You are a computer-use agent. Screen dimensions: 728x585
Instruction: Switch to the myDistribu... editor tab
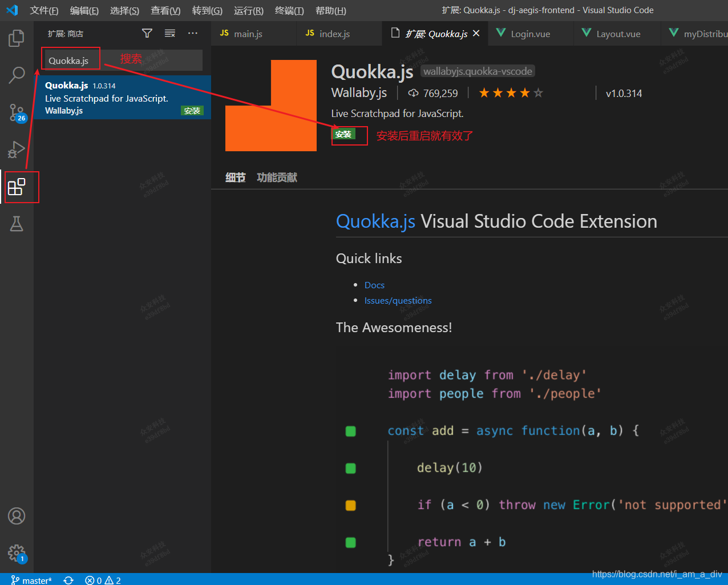click(695, 34)
